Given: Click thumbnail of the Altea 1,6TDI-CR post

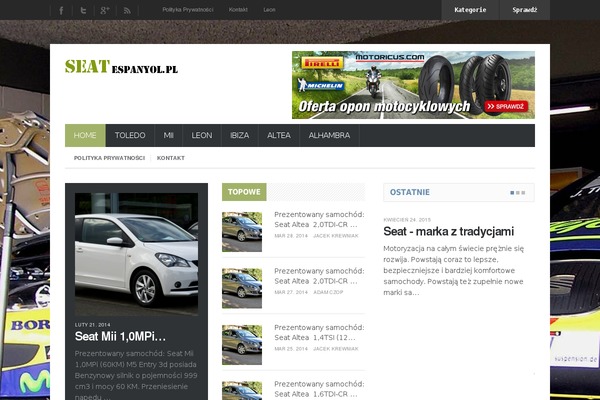Looking at the screenshot, I should [242, 391].
